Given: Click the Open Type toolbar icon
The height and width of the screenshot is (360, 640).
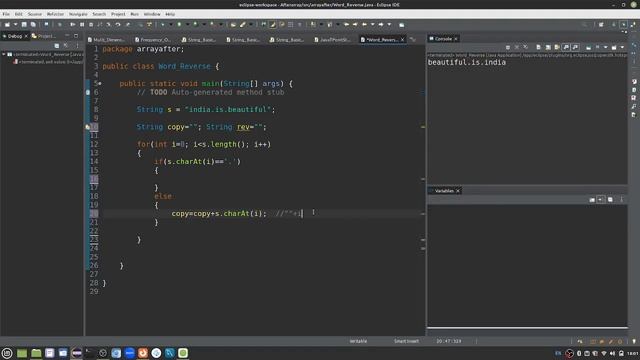Looking at the screenshot, I should tap(233, 24).
